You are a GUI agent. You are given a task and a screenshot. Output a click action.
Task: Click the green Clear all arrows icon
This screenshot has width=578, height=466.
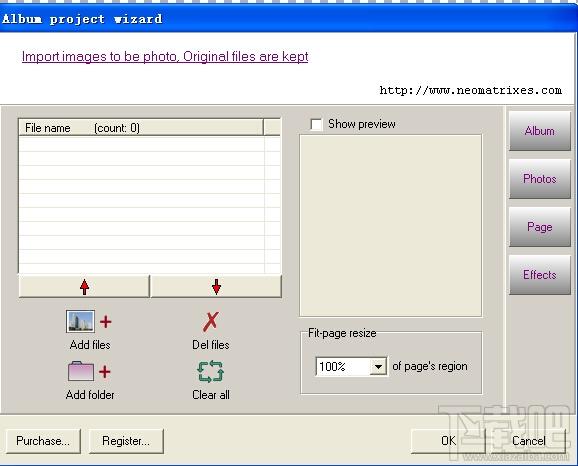[x=210, y=371]
